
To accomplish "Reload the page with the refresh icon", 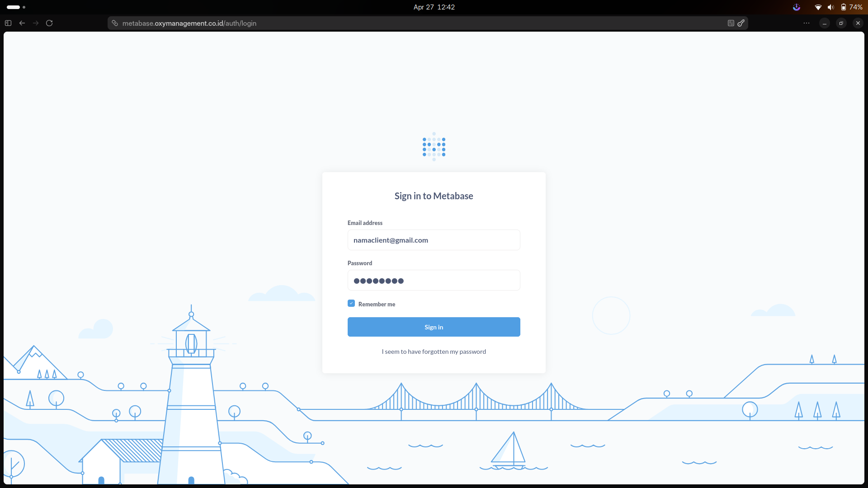I will (49, 23).
